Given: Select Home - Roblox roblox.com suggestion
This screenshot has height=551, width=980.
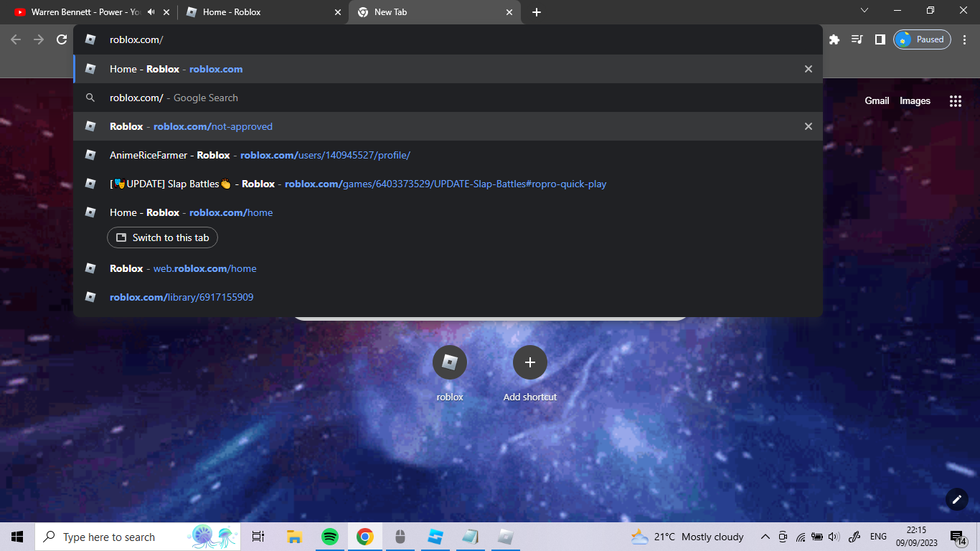Looking at the screenshot, I should pos(448,69).
